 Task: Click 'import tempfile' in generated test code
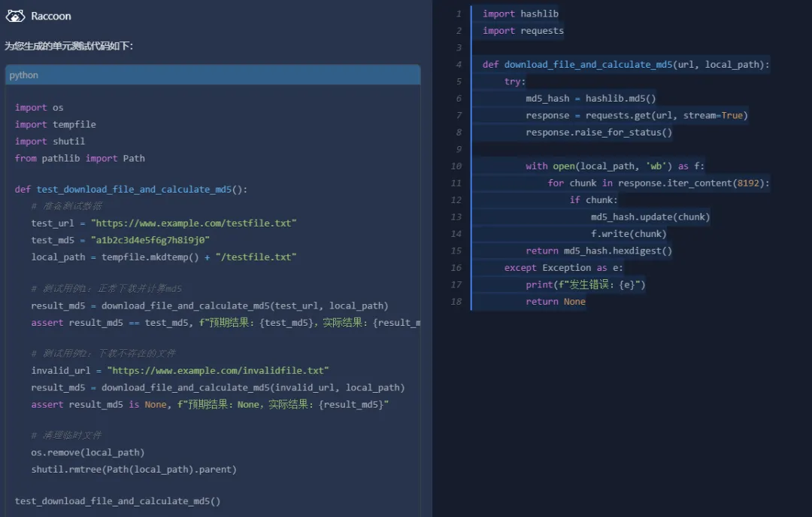pyautogui.click(x=56, y=125)
